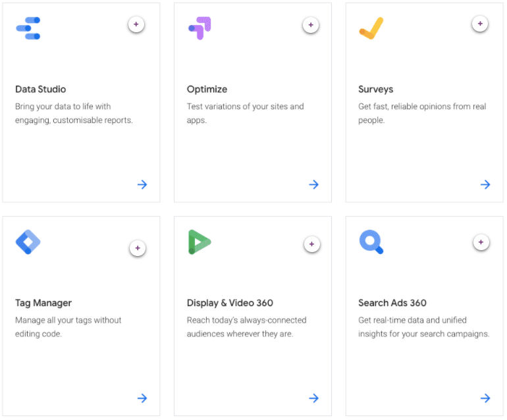Image resolution: width=507 pixels, height=420 pixels.
Task: Open Tag Manager via its blue arrow
Action: [142, 398]
